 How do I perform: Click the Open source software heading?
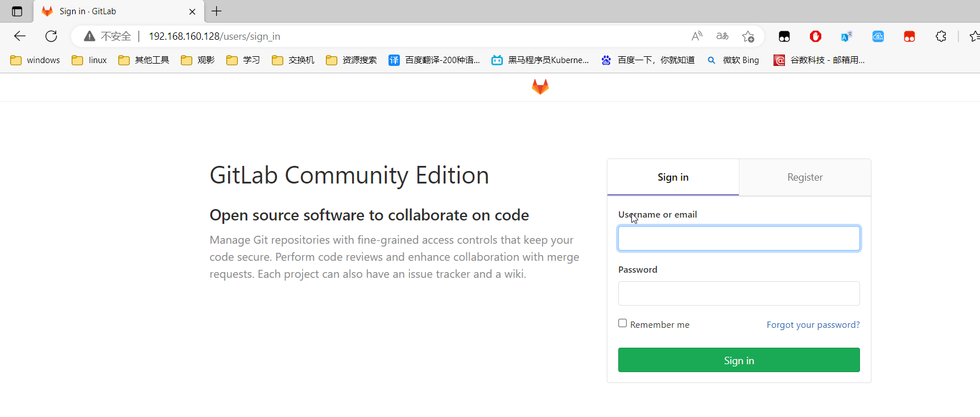(x=369, y=215)
